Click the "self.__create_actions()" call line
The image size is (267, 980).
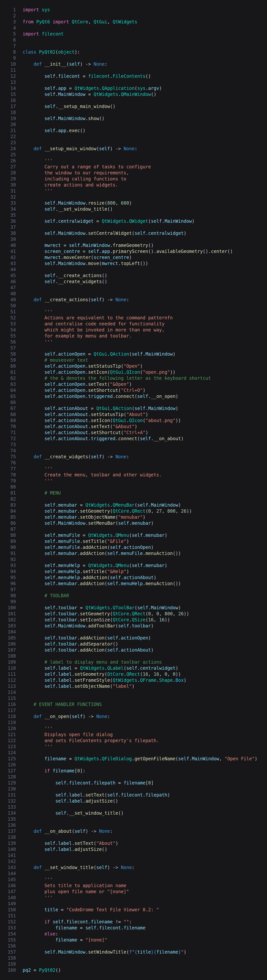point(76,275)
